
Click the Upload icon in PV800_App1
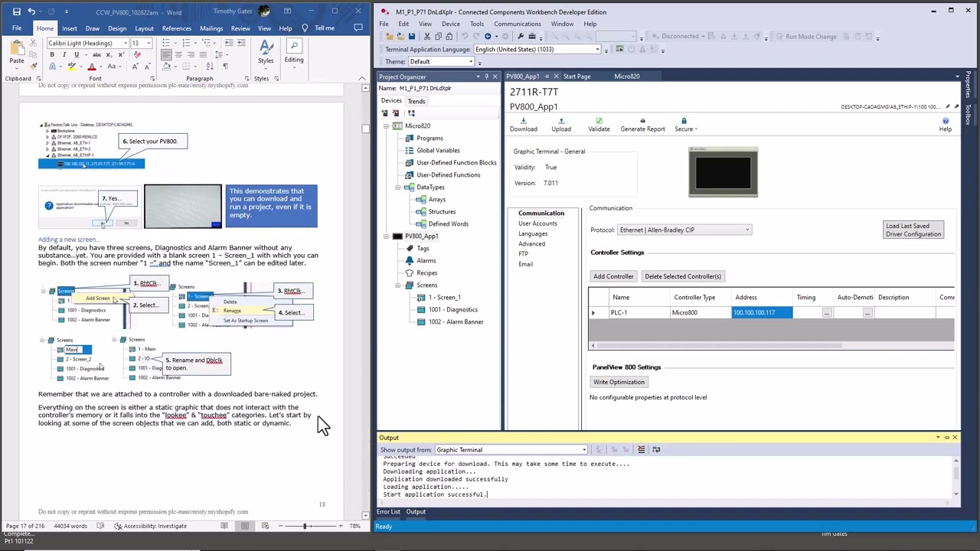pos(561,121)
